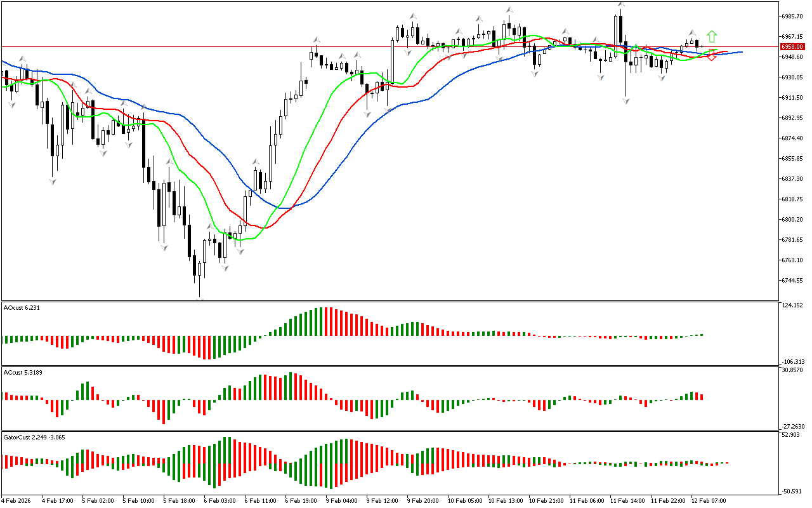Select the ACcust 5.3189 indicator label
Viewport: 812px width, 508px height.
click(23, 372)
